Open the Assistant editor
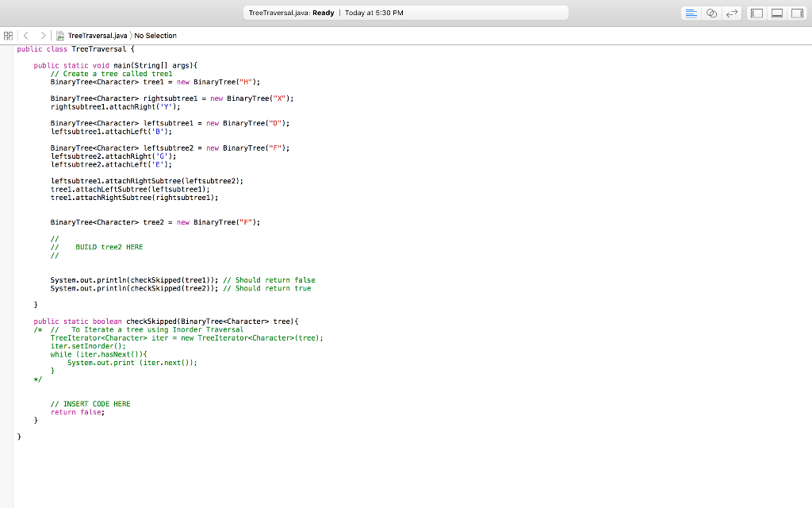812x508 pixels. pyautogui.click(x=710, y=13)
